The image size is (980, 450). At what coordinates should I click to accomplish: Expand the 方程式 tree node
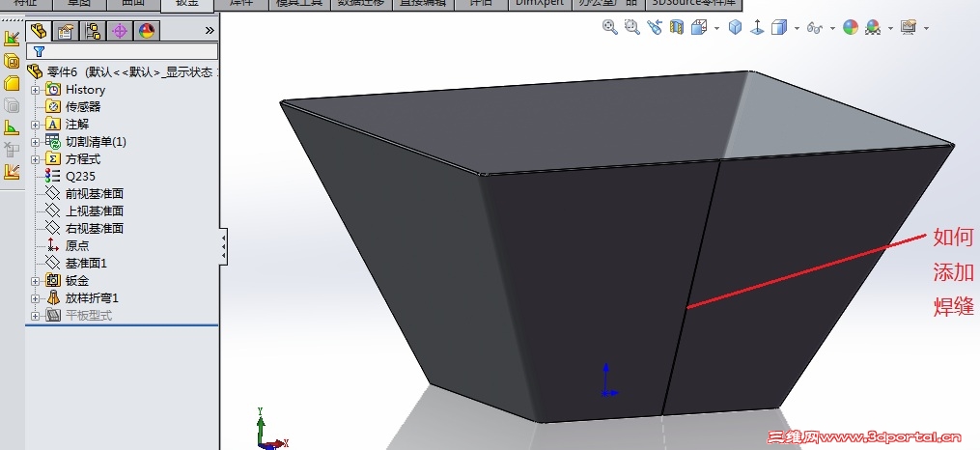[35, 160]
